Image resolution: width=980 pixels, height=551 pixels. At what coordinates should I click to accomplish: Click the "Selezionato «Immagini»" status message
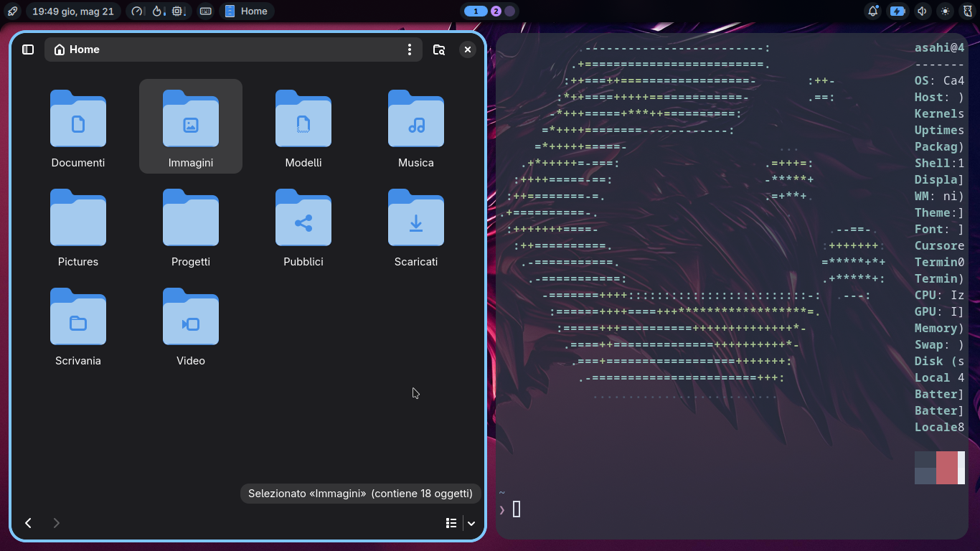(361, 494)
